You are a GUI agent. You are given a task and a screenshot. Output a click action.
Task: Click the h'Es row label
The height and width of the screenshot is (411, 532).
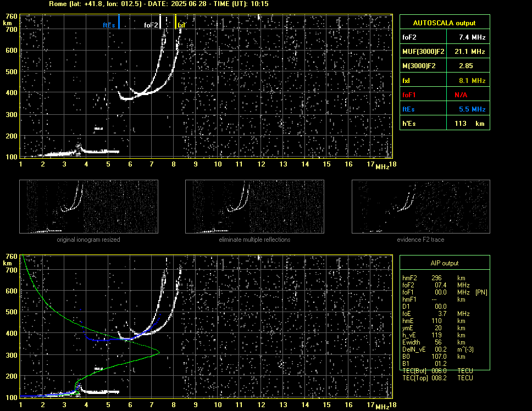(x=409, y=124)
